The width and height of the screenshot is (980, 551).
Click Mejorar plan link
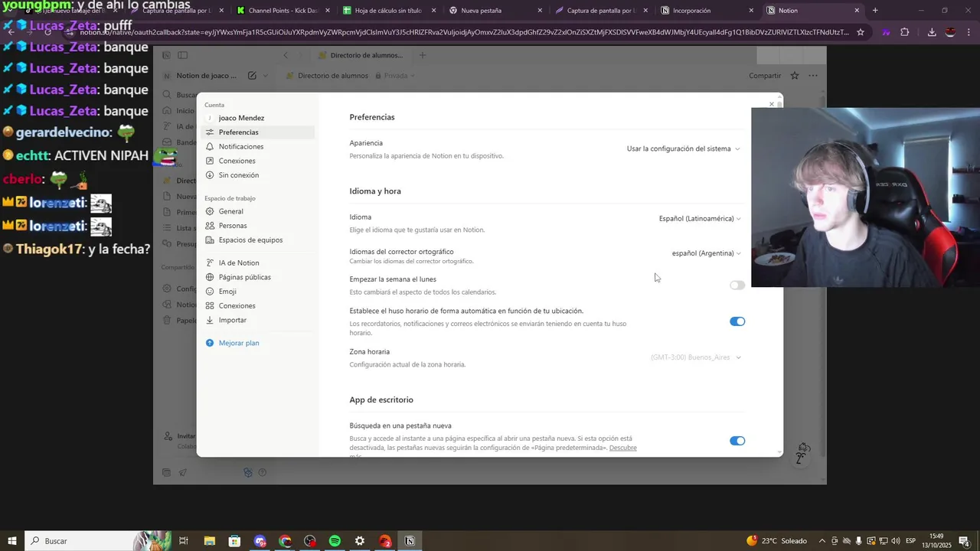239,343
